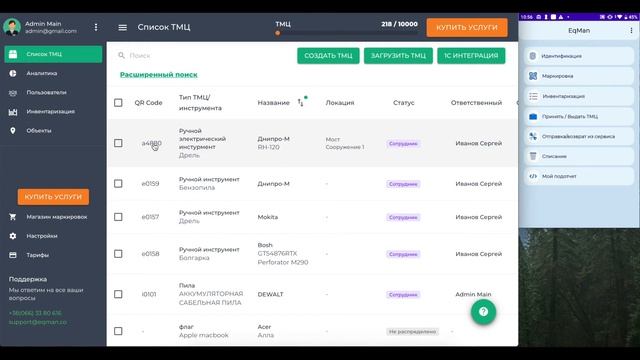Toggle the sort arrows next to Название

pos(300,102)
